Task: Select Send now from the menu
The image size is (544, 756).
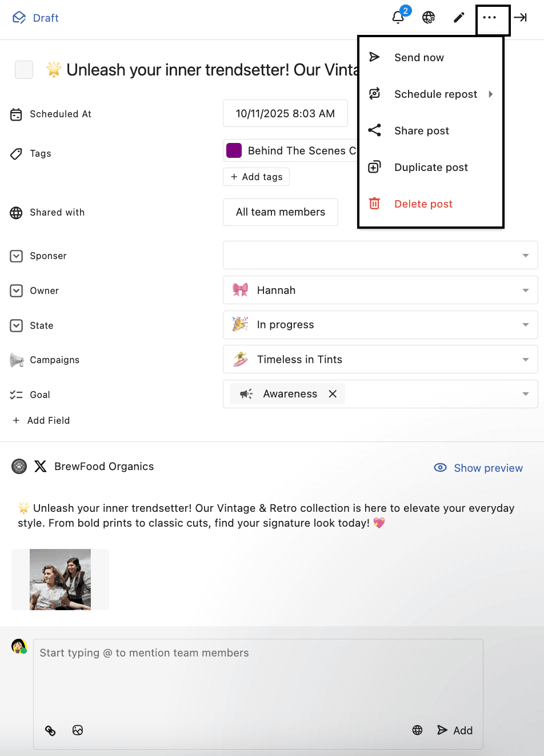Action: [419, 58]
